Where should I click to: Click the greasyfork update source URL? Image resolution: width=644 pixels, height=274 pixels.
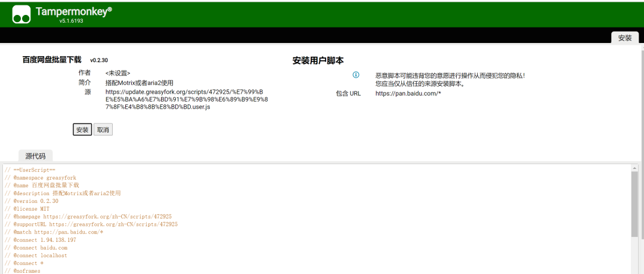187,99
